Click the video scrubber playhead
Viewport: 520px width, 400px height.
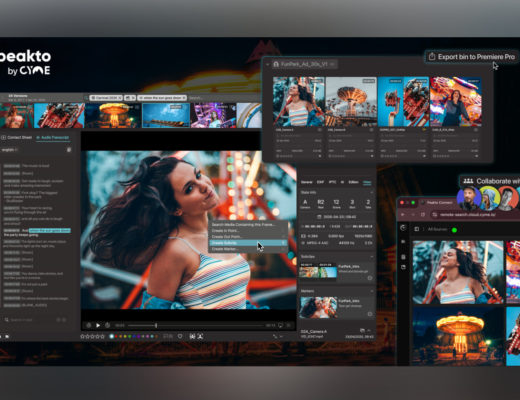(156, 325)
